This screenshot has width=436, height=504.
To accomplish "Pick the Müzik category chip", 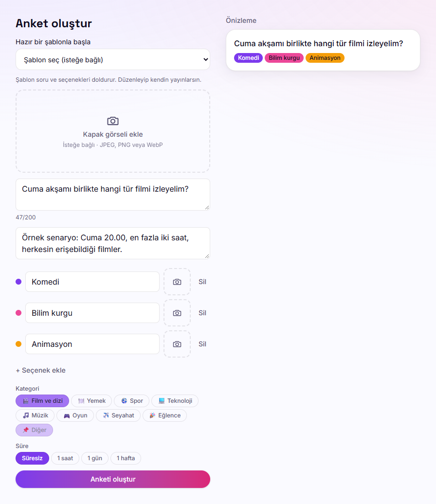I will 35,415.
